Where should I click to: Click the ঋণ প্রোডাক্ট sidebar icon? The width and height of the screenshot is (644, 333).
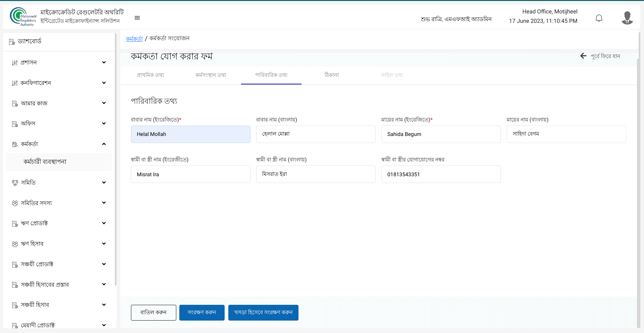[15, 224]
